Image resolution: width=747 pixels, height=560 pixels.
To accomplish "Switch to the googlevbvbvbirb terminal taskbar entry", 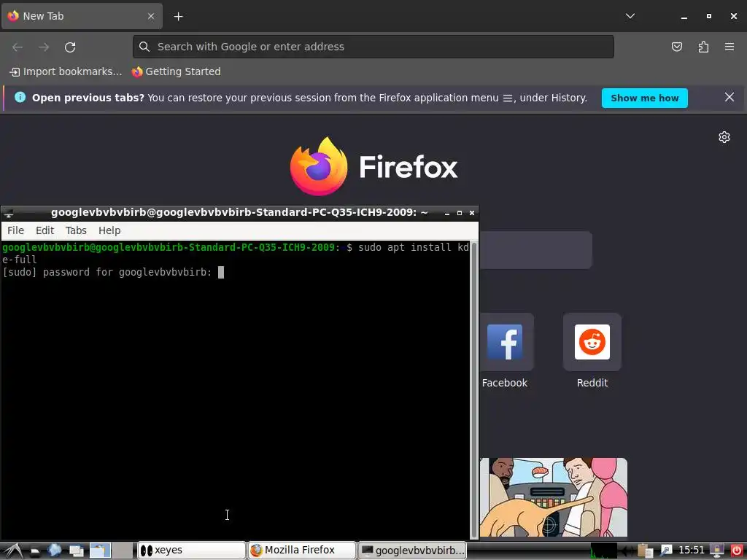I will 411,551.
